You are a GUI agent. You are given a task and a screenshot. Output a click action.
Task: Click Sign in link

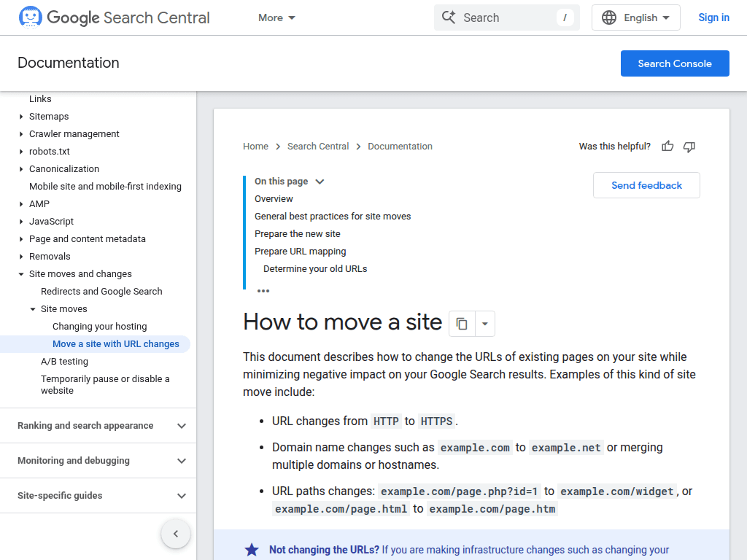tap(713, 17)
